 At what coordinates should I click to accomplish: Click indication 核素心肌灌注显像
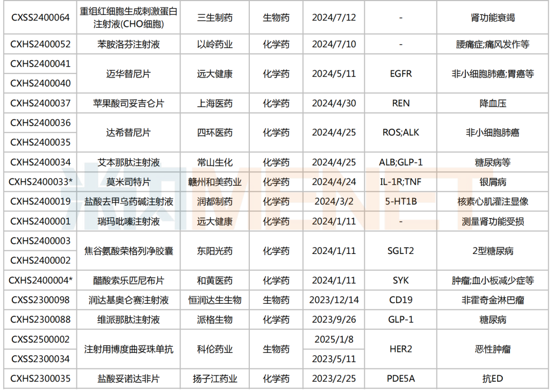[492, 202]
